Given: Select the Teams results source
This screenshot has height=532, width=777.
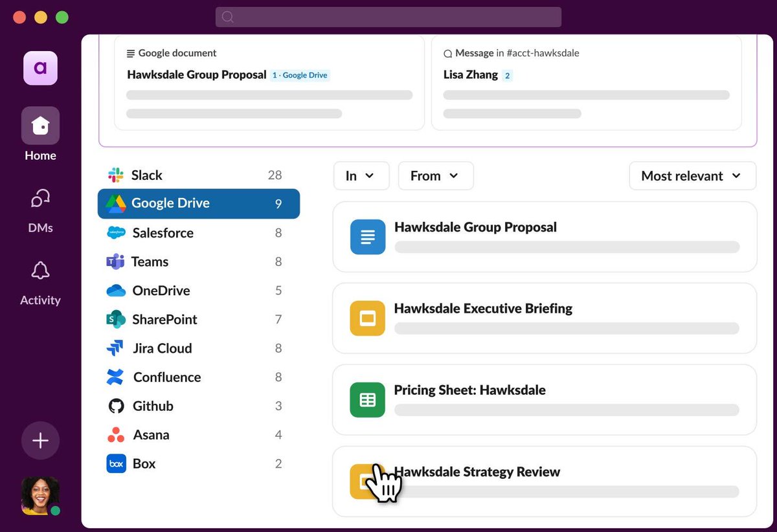Looking at the screenshot, I should pos(199,261).
